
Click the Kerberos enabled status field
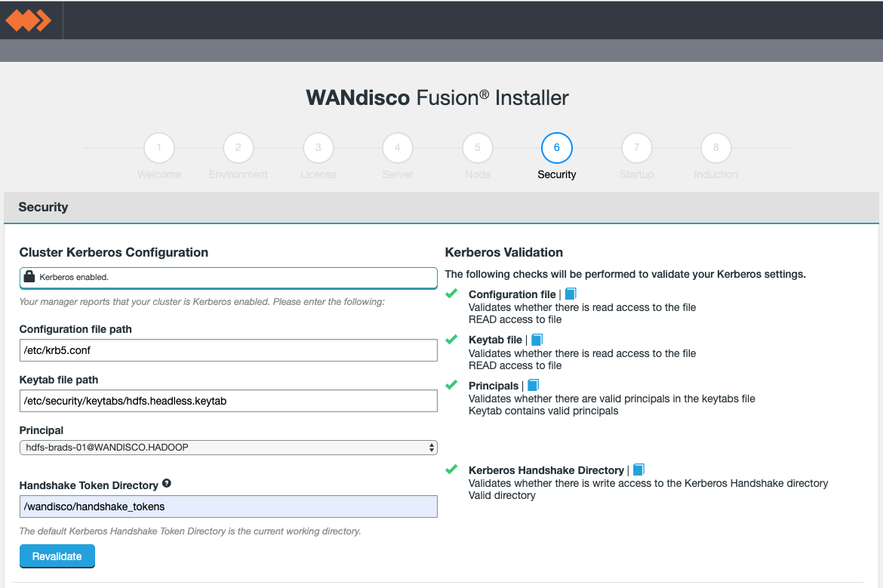point(228,278)
